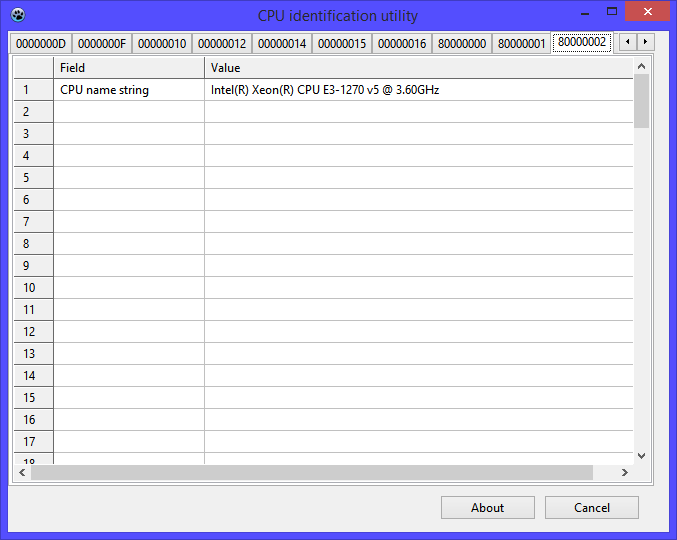Screen dimensions: 677x540
Task: Click the vertical scrollbar up arrow
Action: click(642, 66)
